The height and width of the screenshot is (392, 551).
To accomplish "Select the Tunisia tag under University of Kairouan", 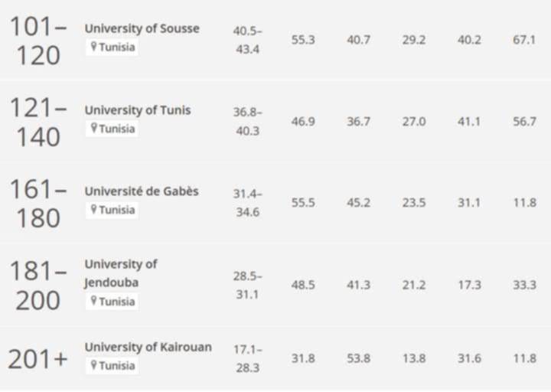I will [112, 366].
